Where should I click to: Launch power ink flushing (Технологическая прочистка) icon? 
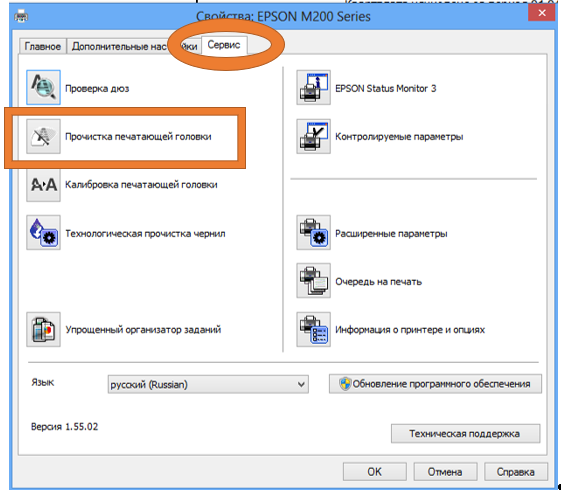43,232
